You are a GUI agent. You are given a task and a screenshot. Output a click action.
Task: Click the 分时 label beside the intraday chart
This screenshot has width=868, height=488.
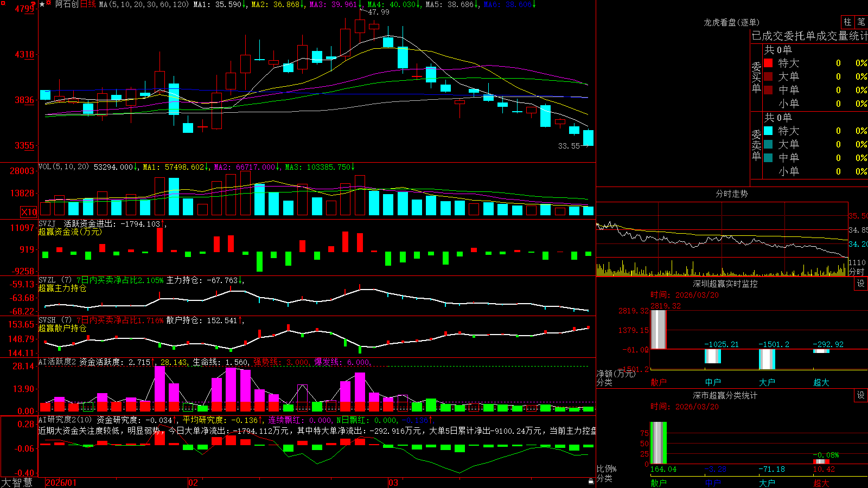point(857,272)
